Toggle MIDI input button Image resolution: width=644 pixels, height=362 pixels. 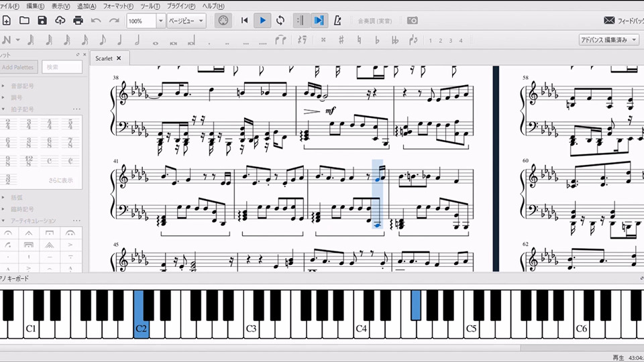click(223, 21)
